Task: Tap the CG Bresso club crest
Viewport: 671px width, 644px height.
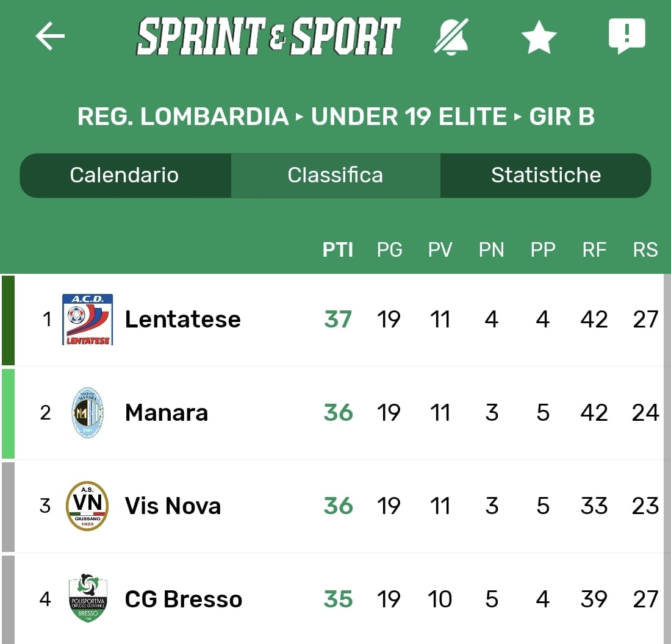Action: pyautogui.click(x=87, y=599)
